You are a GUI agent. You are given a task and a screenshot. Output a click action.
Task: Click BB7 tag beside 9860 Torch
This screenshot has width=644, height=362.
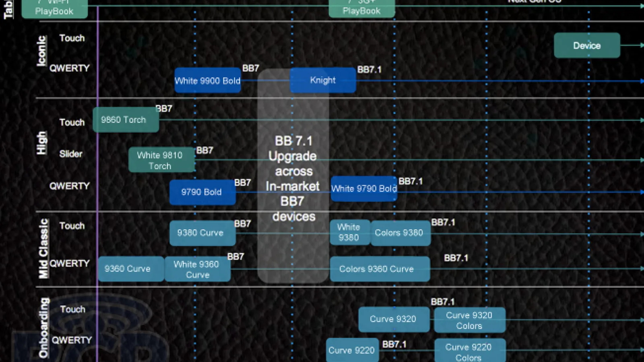click(164, 109)
